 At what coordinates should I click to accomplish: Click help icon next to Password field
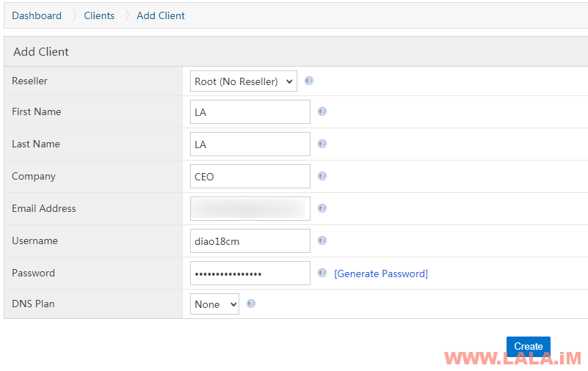322,273
